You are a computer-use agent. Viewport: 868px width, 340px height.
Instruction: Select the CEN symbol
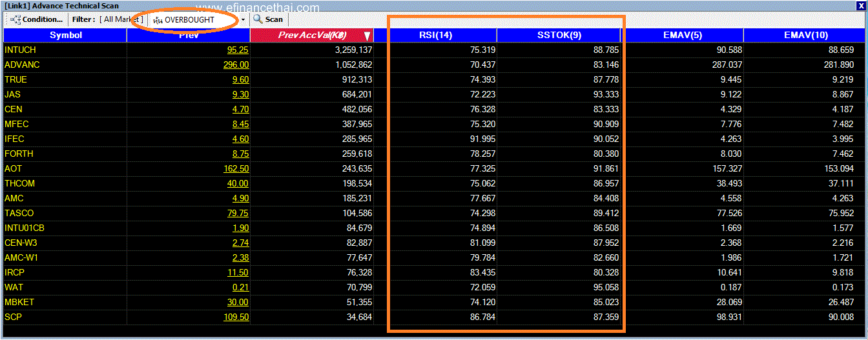coord(14,109)
